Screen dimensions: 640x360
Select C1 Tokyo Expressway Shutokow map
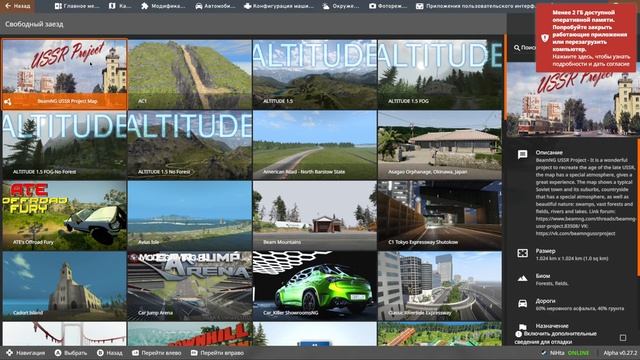(440, 216)
